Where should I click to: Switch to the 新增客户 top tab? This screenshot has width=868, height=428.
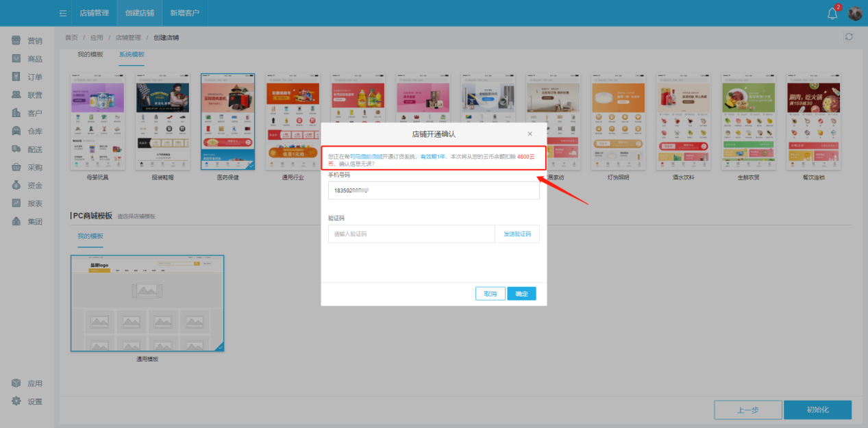tap(184, 13)
